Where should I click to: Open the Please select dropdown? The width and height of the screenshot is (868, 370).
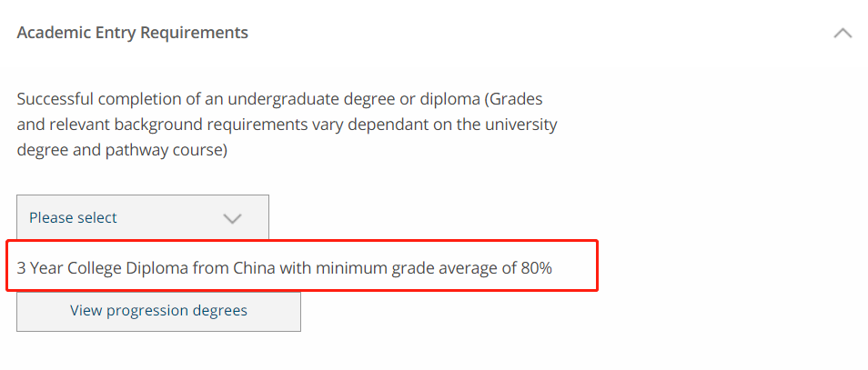tap(143, 218)
